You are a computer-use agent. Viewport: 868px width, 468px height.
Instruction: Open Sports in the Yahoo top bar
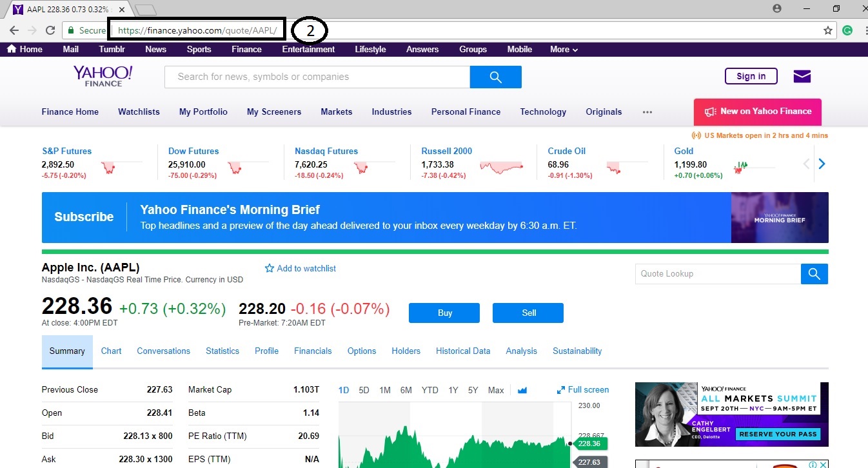(199, 49)
